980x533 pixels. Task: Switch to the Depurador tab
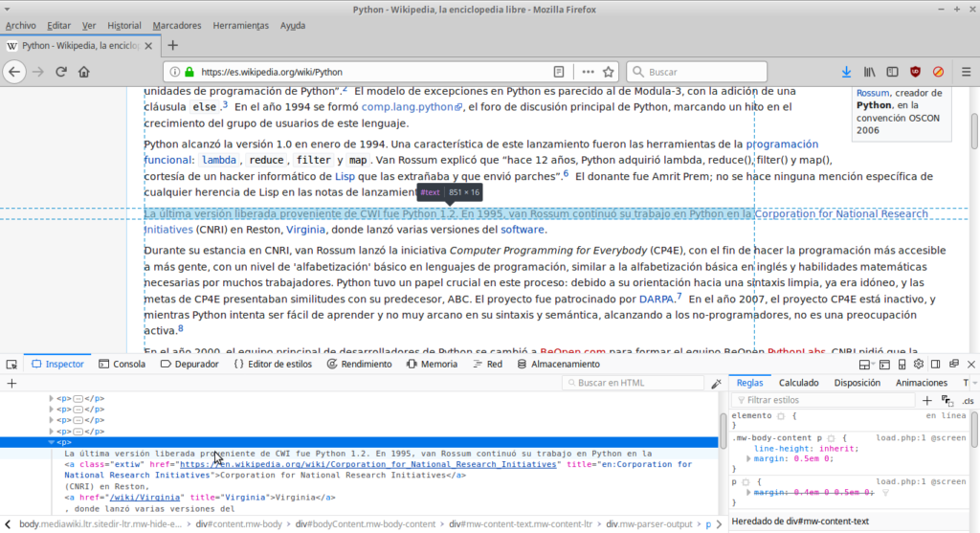point(189,365)
